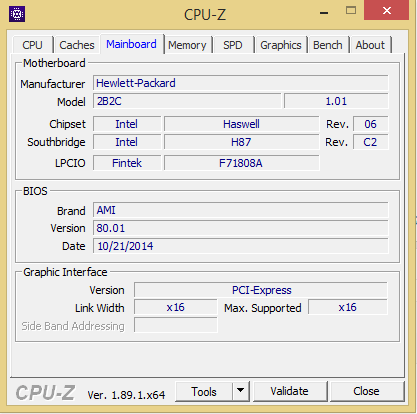The height and width of the screenshot is (414, 417).
Task: Show the Graphics tab
Action: [x=281, y=45]
